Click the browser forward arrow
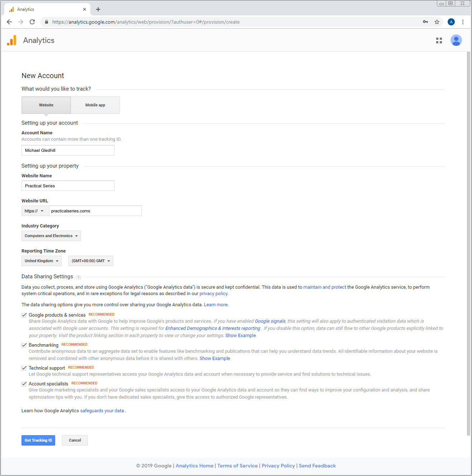Screen dimensions: 472x476 click(x=21, y=22)
